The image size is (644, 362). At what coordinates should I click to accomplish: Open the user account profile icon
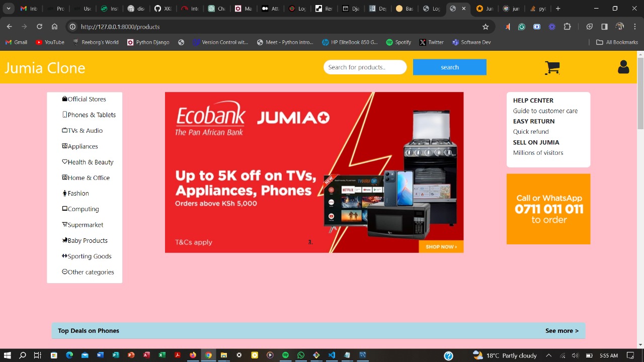pos(623,67)
